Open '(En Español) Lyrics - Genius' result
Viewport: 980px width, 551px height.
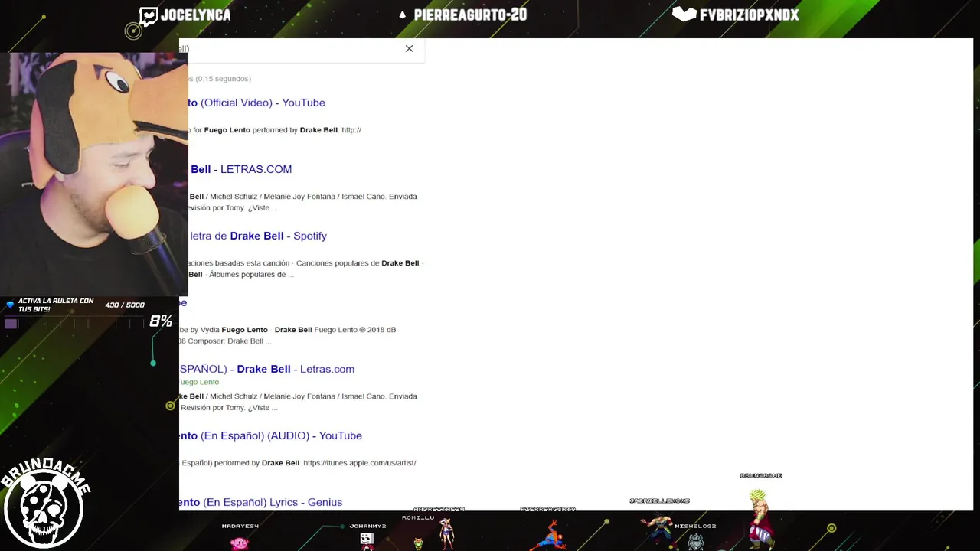click(x=260, y=502)
